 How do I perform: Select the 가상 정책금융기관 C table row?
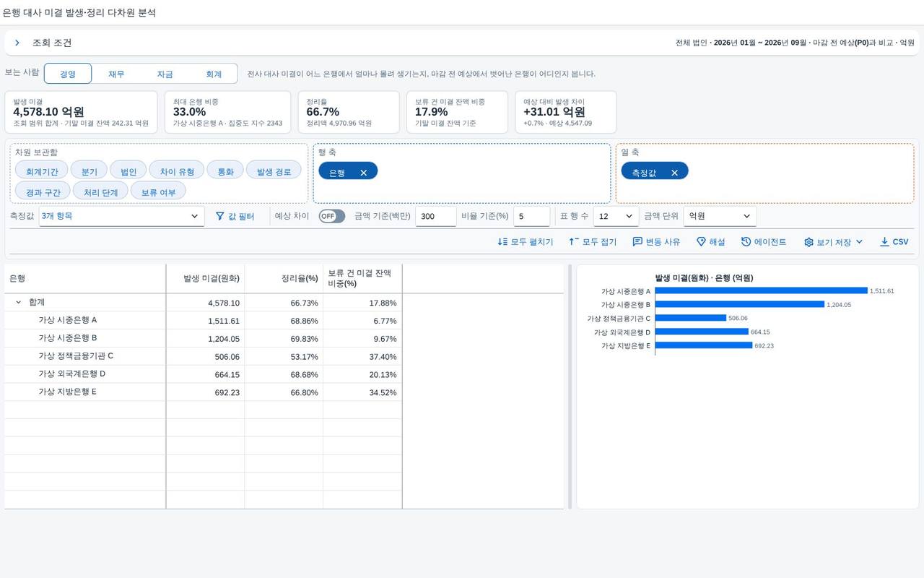(203, 356)
